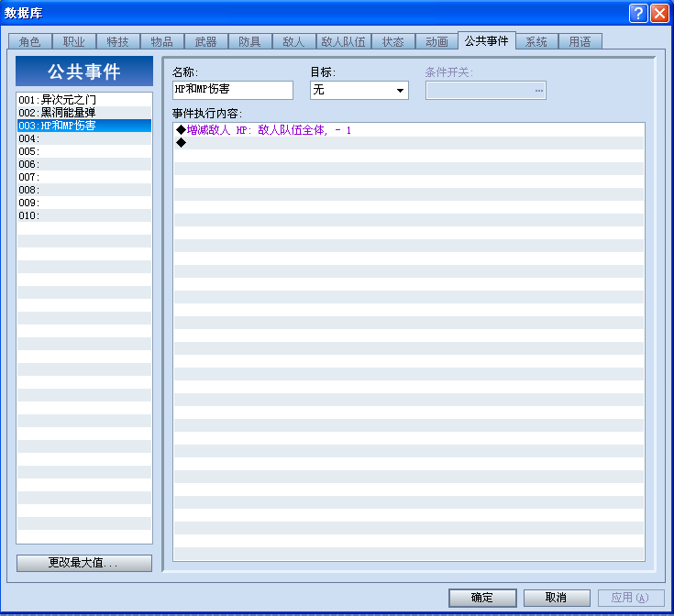Select empty event slot 004

pos(84,138)
